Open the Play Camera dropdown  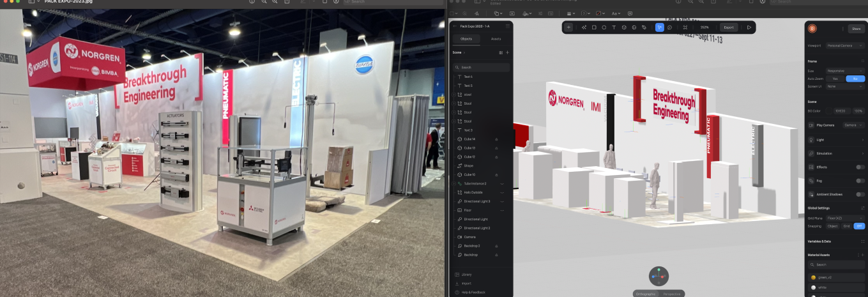click(x=853, y=125)
